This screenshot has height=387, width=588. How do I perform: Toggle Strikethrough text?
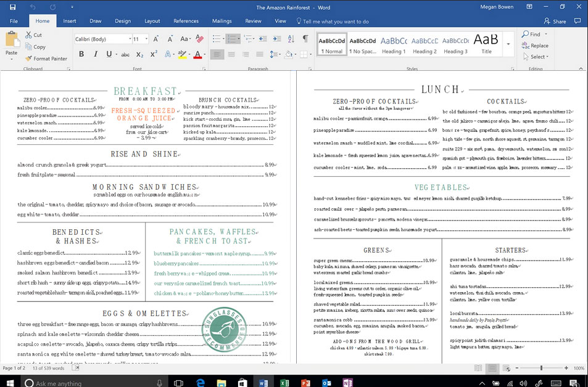click(x=125, y=55)
